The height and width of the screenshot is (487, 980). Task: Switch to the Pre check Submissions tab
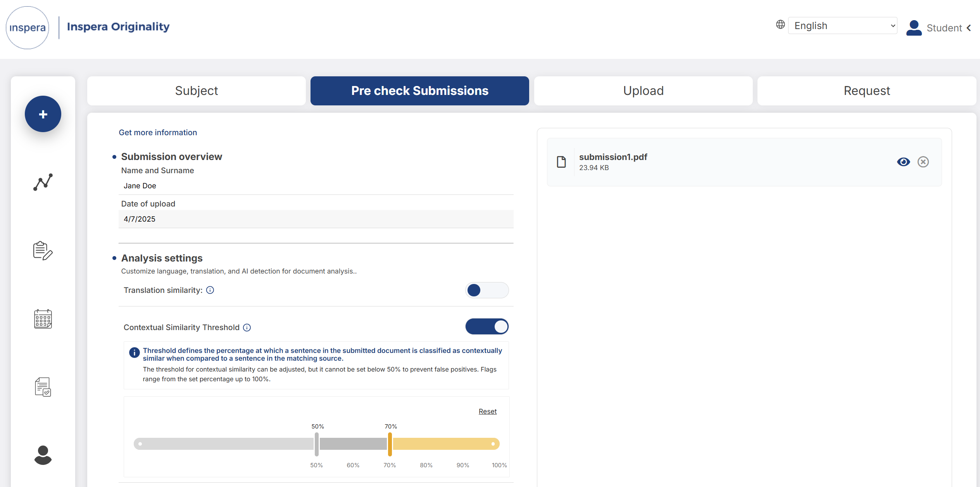coord(420,91)
